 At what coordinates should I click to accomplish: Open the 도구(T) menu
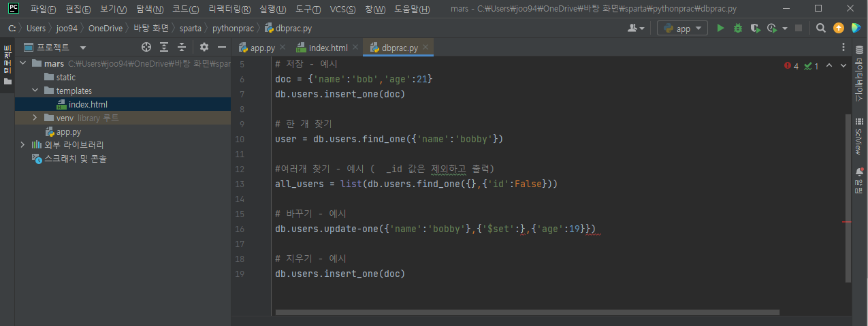pyautogui.click(x=308, y=10)
